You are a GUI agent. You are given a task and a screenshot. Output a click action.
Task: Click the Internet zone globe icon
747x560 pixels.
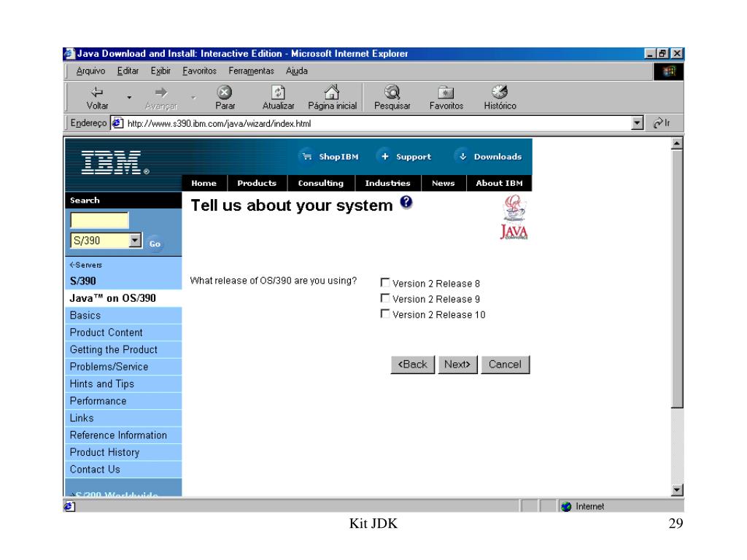pyautogui.click(x=566, y=506)
